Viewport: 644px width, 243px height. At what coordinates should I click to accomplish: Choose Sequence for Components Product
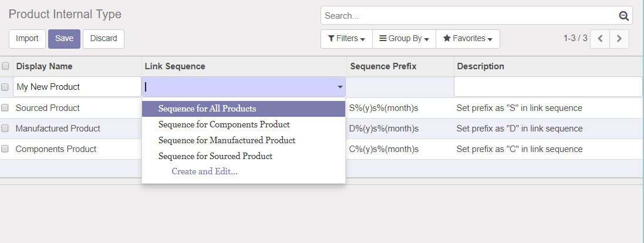224,124
